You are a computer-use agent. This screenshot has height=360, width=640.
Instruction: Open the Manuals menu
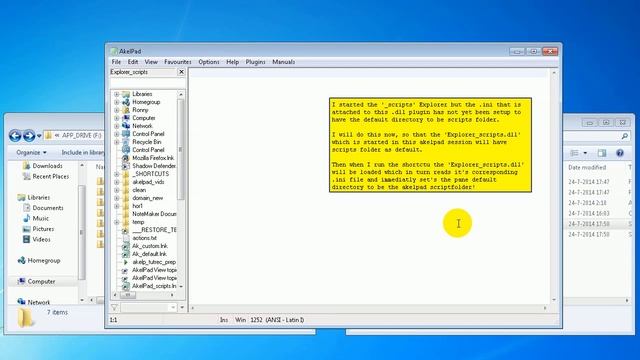coord(283,62)
